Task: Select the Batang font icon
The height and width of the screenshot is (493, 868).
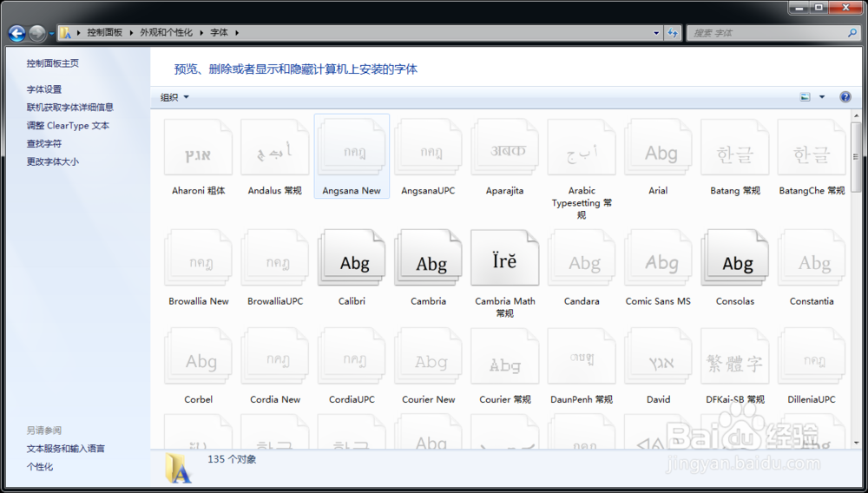Action: (x=735, y=148)
